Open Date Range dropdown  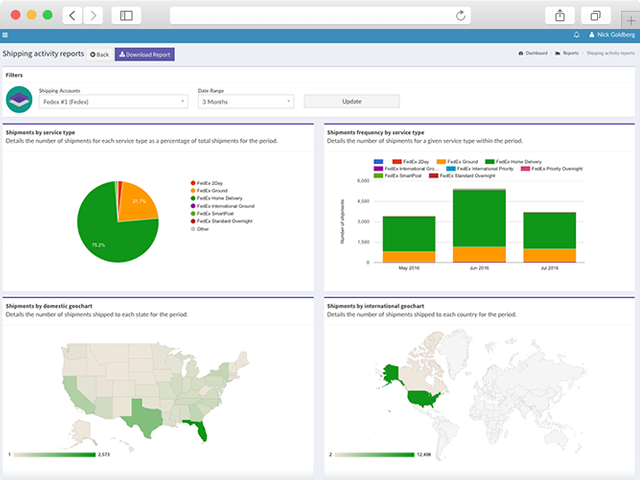[x=246, y=102]
